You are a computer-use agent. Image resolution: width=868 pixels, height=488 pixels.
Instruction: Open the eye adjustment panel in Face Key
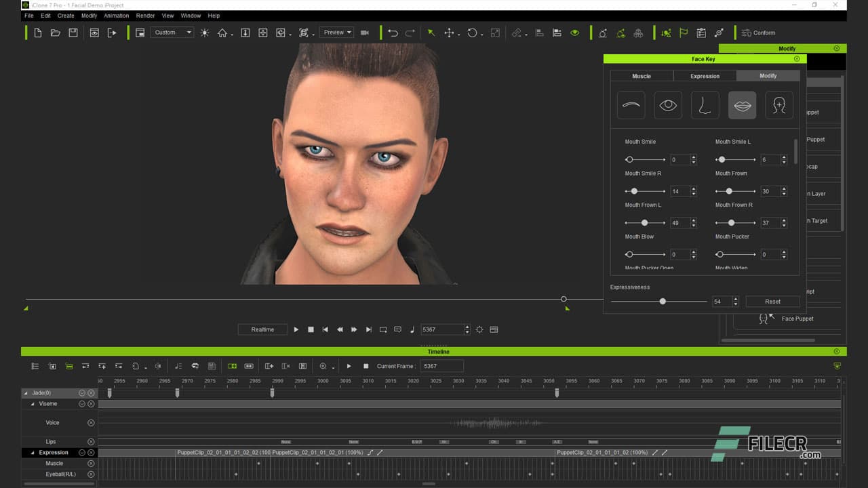667,104
